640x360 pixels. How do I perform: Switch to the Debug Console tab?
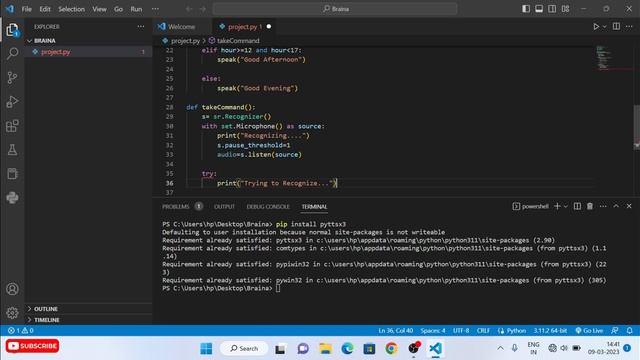point(268,207)
